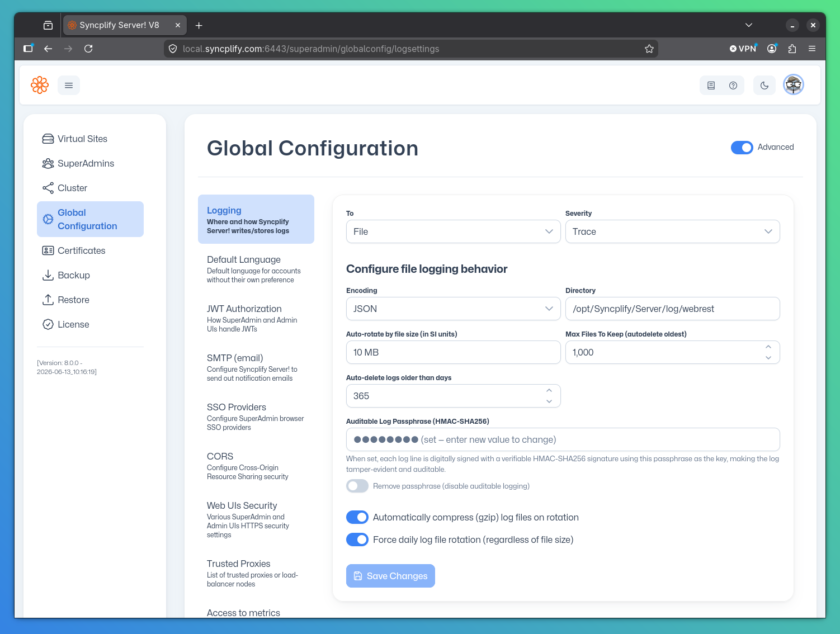The height and width of the screenshot is (634, 840).
Task: Toggle automatic gzip compression on rotation
Action: (357, 517)
